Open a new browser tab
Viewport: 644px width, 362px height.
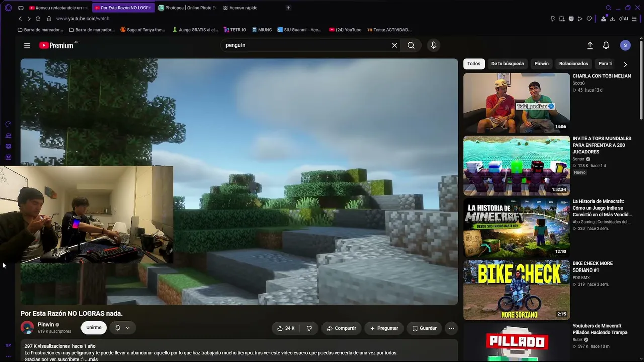point(288,8)
